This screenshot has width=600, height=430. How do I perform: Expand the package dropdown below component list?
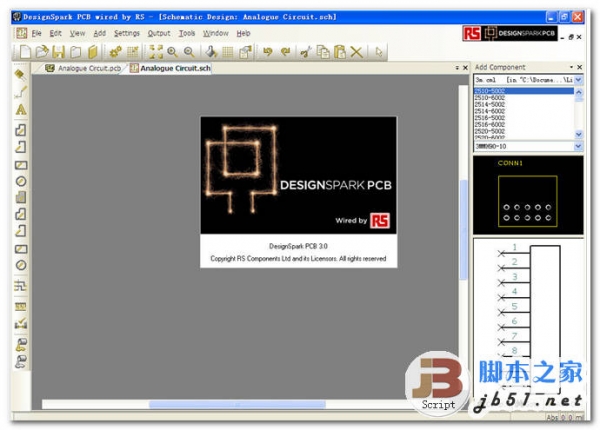click(x=578, y=146)
